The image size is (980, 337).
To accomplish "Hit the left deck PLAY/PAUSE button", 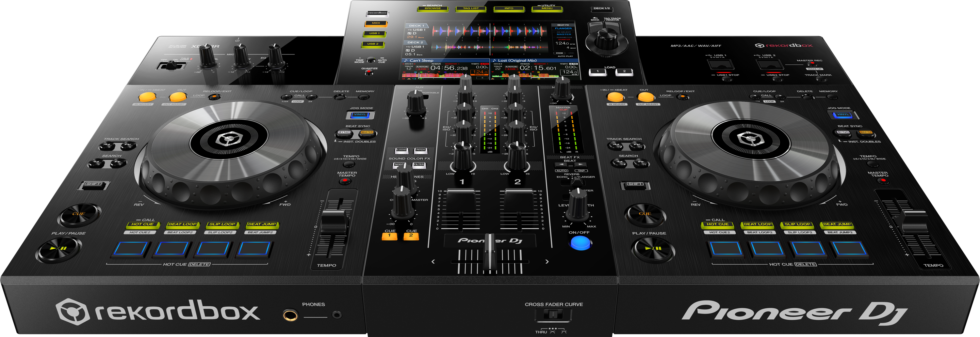I will pyautogui.click(x=58, y=249).
